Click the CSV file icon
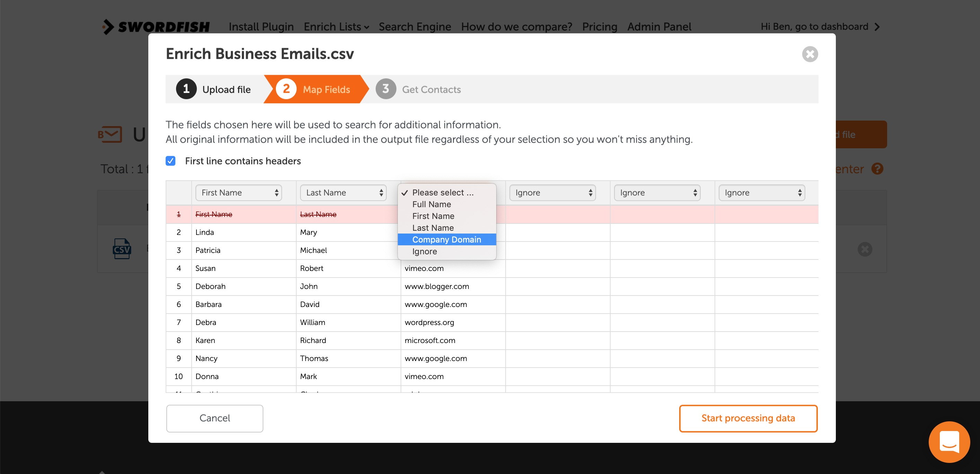Viewport: 980px width, 474px height. [x=122, y=249]
